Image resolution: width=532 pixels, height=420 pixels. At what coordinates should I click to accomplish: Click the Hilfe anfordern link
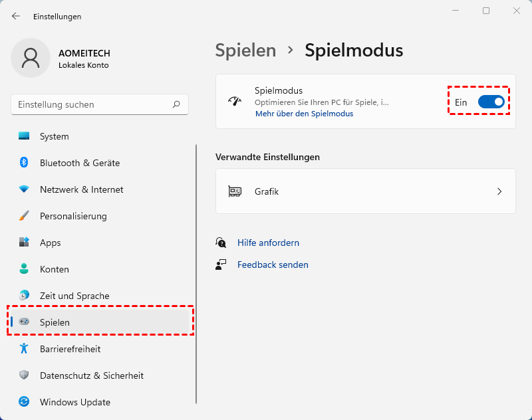(268, 243)
